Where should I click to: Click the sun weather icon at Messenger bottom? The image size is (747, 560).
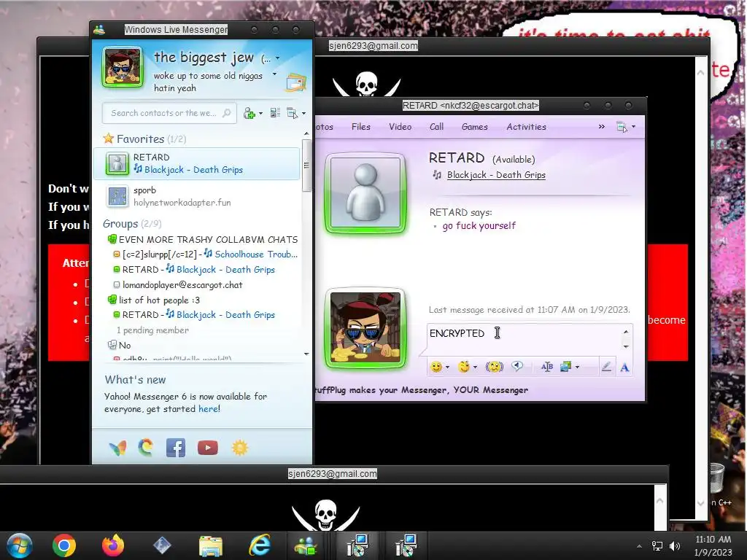click(239, 448)
